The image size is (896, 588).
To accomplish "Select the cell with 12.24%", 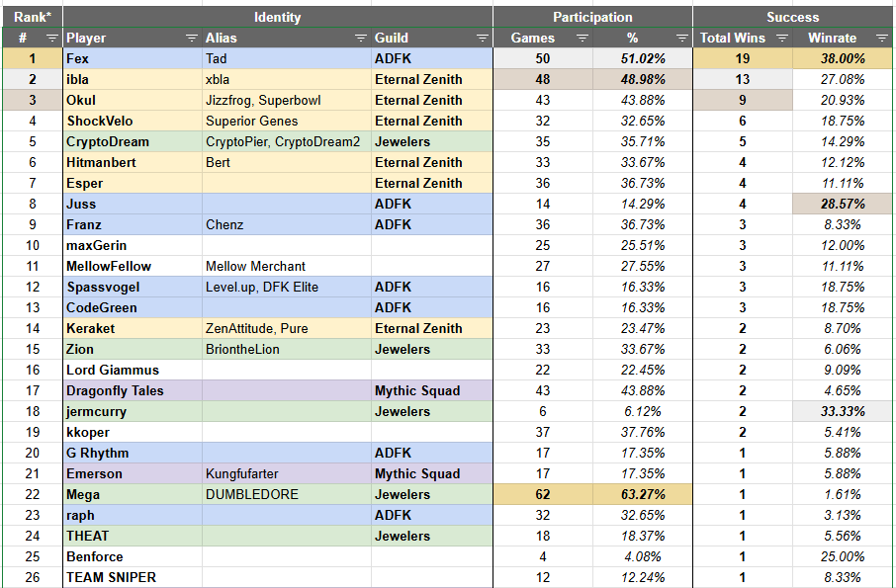I will click(642, 578).
